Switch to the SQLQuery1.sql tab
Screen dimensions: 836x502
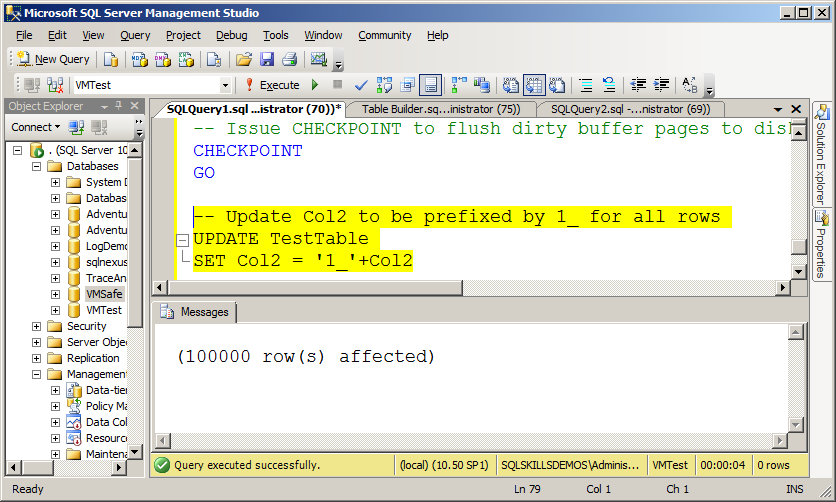pyautogui.click(x=253, y=109)
